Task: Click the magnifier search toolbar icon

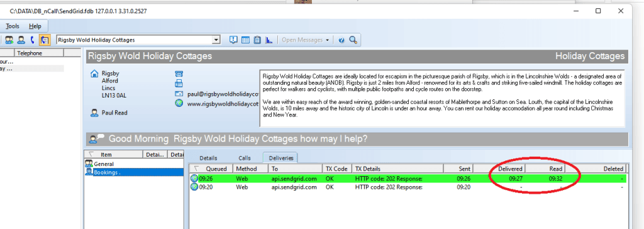Action: point(353,40)
